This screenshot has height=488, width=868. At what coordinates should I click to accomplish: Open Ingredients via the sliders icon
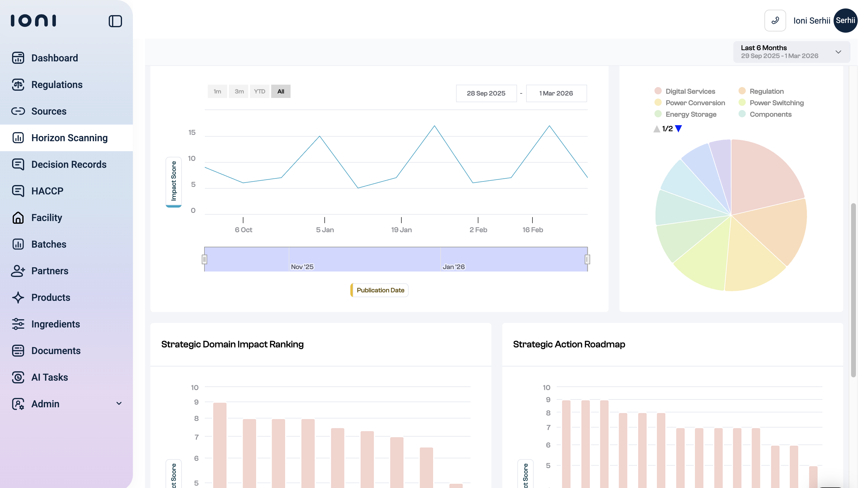tap(18, 324)
